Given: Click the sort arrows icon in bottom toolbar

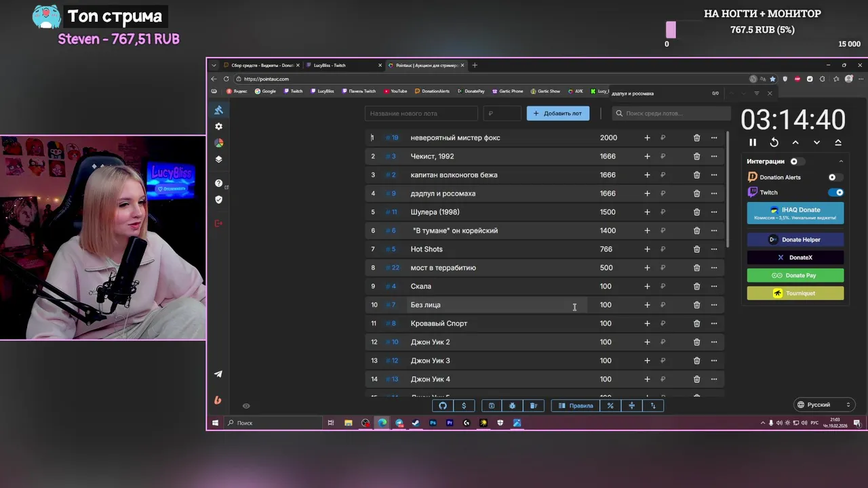Looking at the screenshot, I should [653, 406].
